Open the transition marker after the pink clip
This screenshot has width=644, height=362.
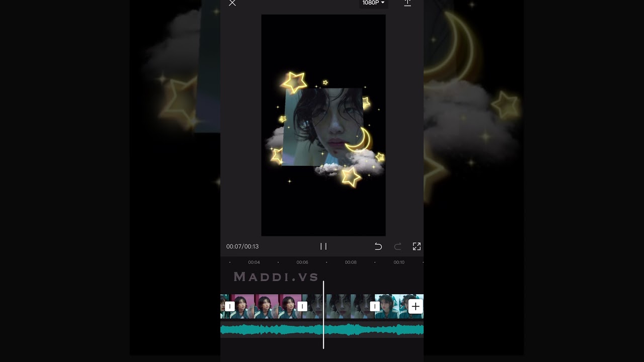click(x=302, y=306)
